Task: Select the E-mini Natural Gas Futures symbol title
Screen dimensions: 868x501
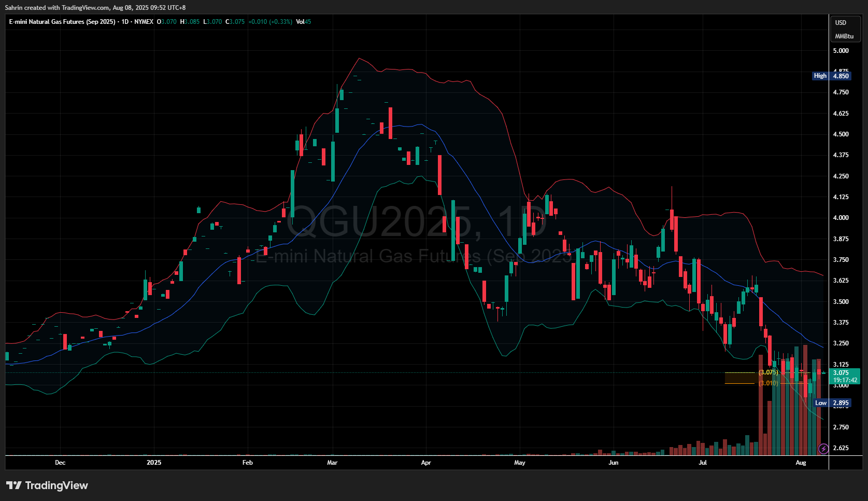Action: [x=62, y=22]
